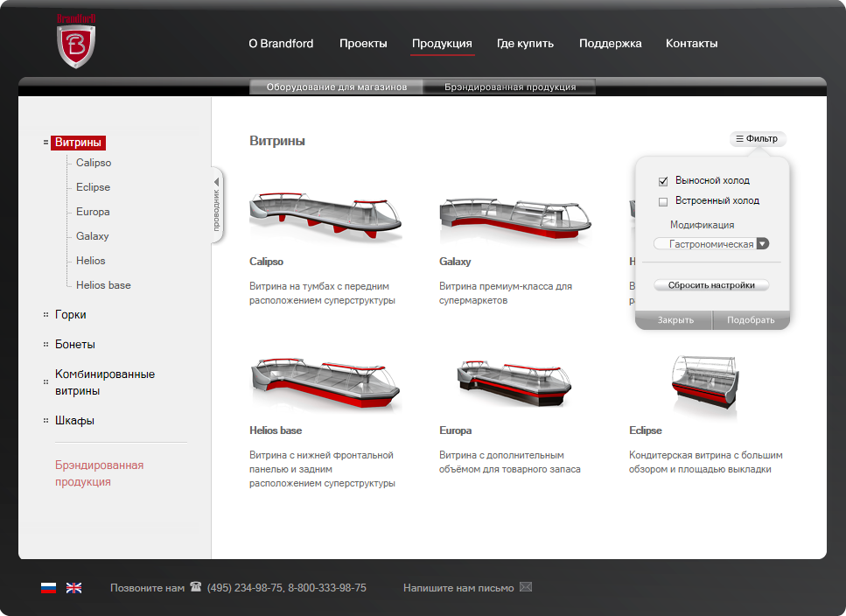Open the Helios base product title
This screenshot has height=616, width=846.
pyautogui.click(x=276, y=430)
